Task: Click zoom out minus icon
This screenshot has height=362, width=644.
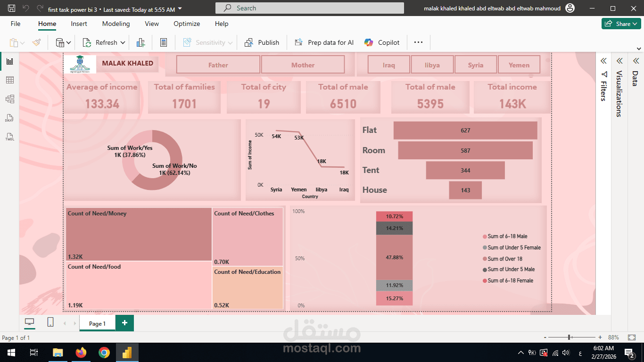Action: pos(545,337)
